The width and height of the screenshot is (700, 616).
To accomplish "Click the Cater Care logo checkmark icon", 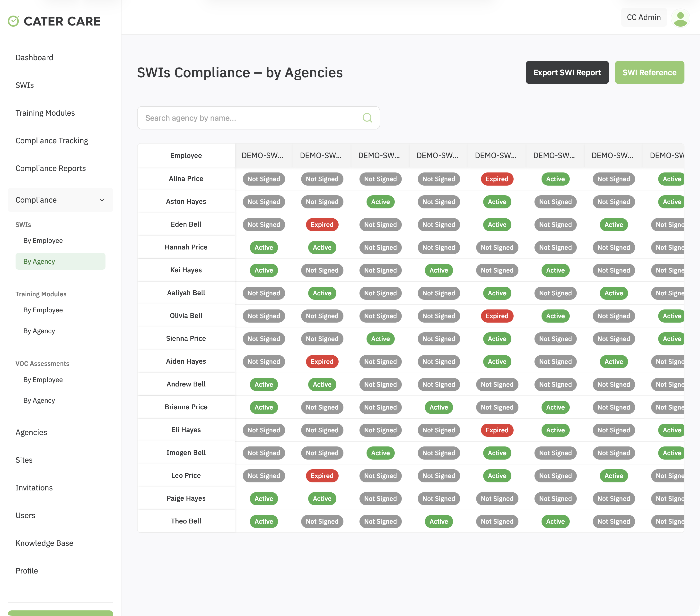I will pyautogui.click(x=13, y=21).
